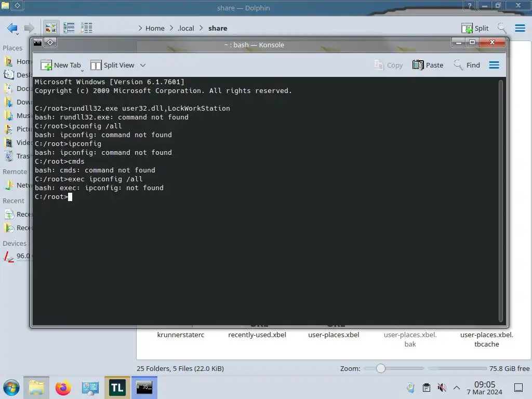The image size is (532, 399).
Task: Click Copy in Konsole toolbar
Action: (x=388, y=65)
